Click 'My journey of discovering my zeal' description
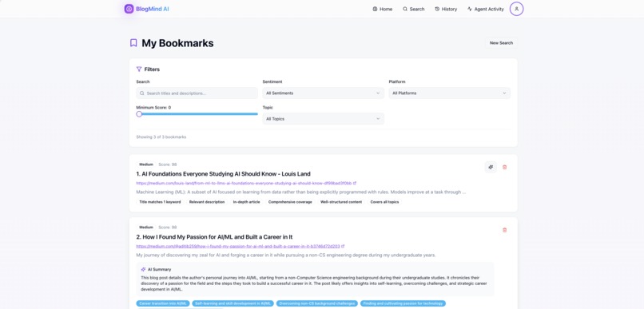Image resolution: width=644 pixels, height=309 pixels. click(286, 255)
